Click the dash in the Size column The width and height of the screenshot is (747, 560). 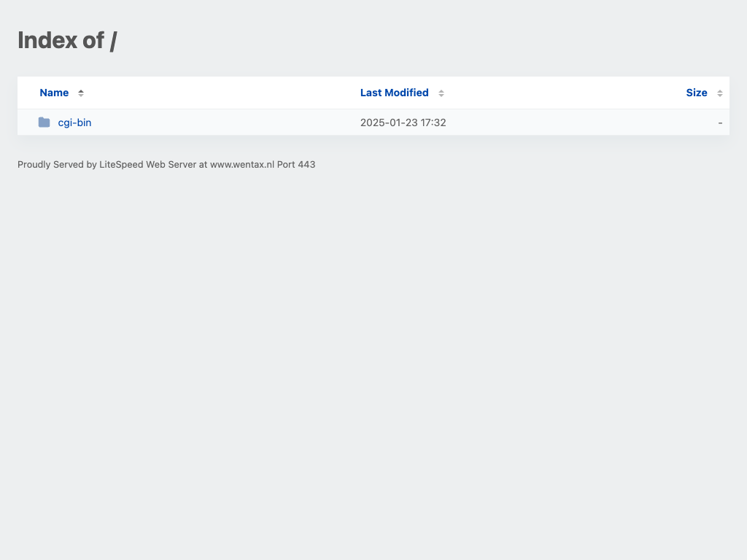tap(720, 122)
